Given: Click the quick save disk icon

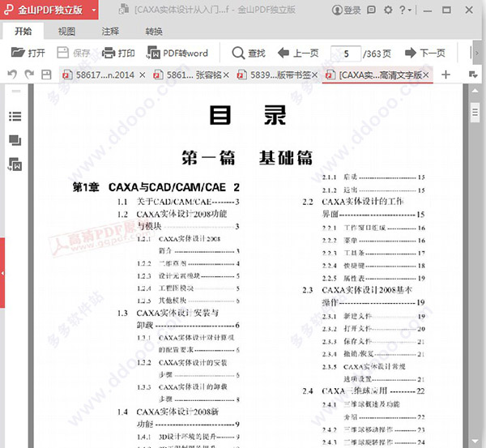Looking at the screenshot, I should pos(46,75).
